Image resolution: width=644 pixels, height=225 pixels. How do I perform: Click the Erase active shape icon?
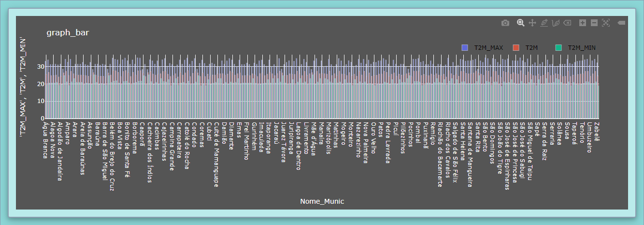click(x=567, y=23)
